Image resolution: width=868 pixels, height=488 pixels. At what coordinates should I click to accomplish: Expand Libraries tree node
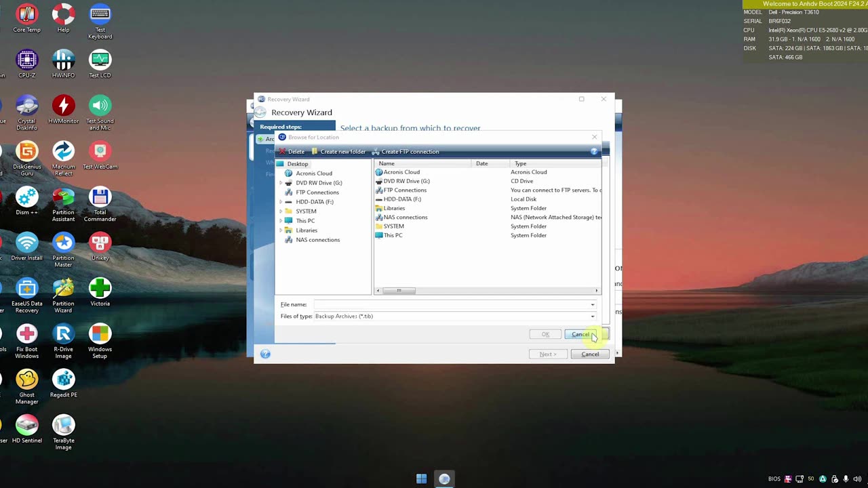[281, 230]
